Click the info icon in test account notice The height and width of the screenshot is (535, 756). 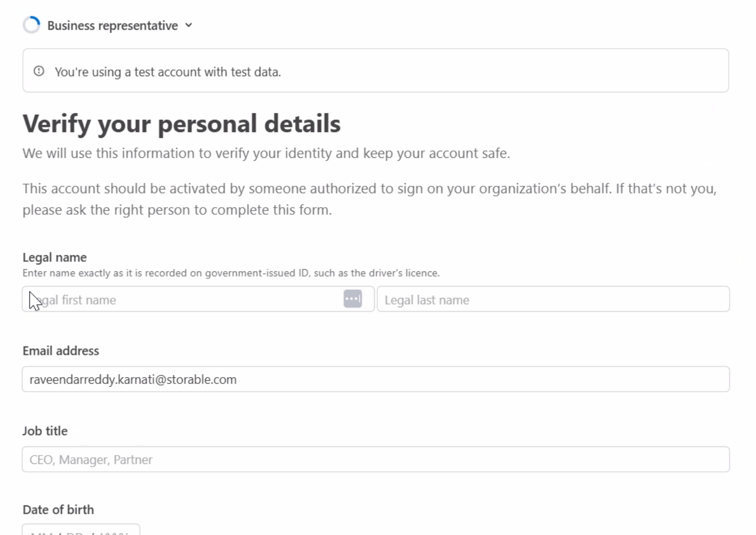39,71
